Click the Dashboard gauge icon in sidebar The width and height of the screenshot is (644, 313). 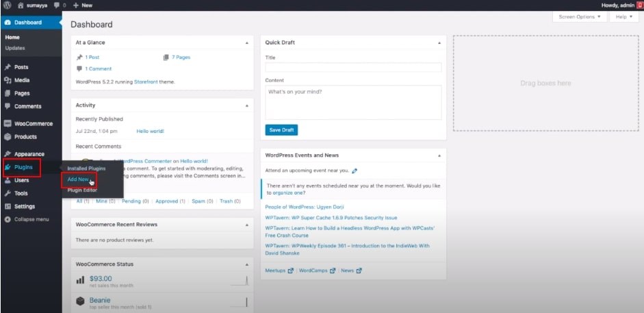point(8,22)
